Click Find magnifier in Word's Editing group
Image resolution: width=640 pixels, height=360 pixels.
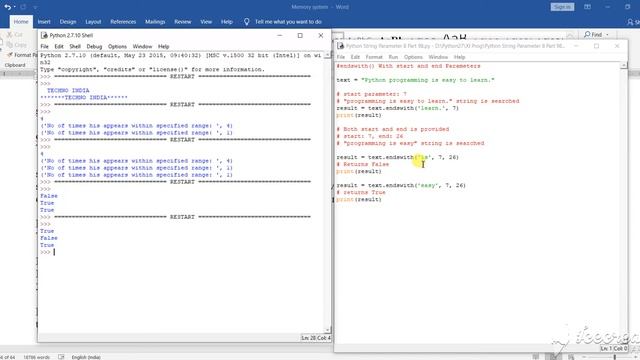(x=587, y=35)
